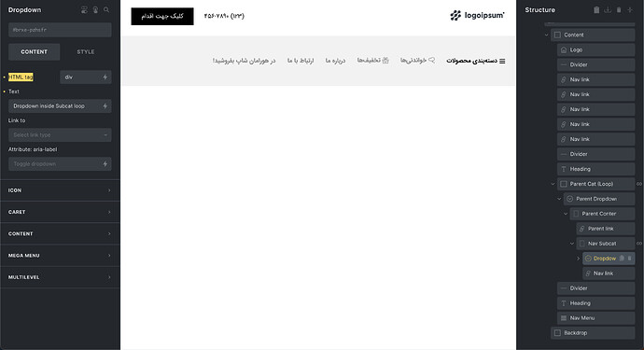Click the hamburger icon beside دسته‌بندی محصولات

(502, 62)
